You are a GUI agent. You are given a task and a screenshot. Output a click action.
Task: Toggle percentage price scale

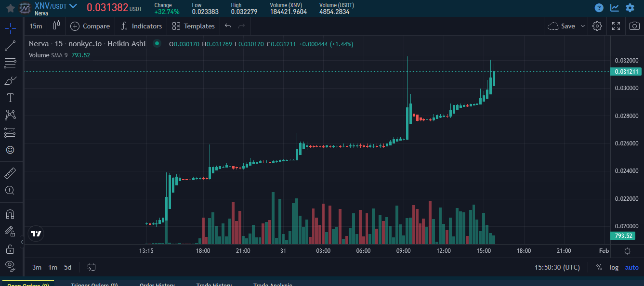point(599,267)
